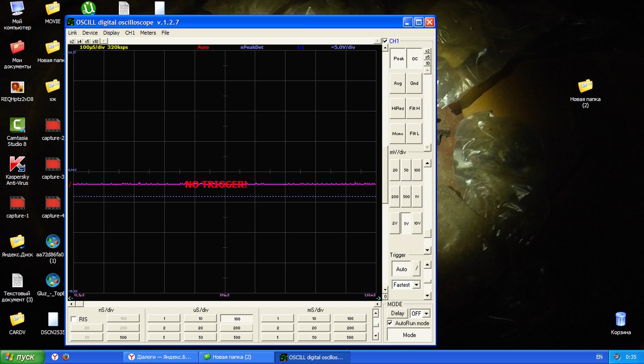The height and width of the screenshot is (364, 644).
Task: Click the Mode button
Action: [x=409, y=335]
